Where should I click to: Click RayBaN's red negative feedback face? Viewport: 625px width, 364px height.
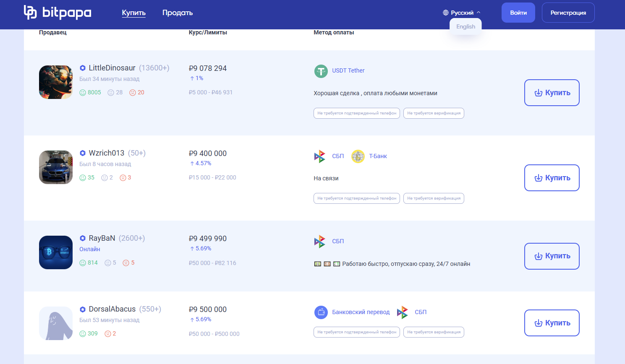(126, 263)
